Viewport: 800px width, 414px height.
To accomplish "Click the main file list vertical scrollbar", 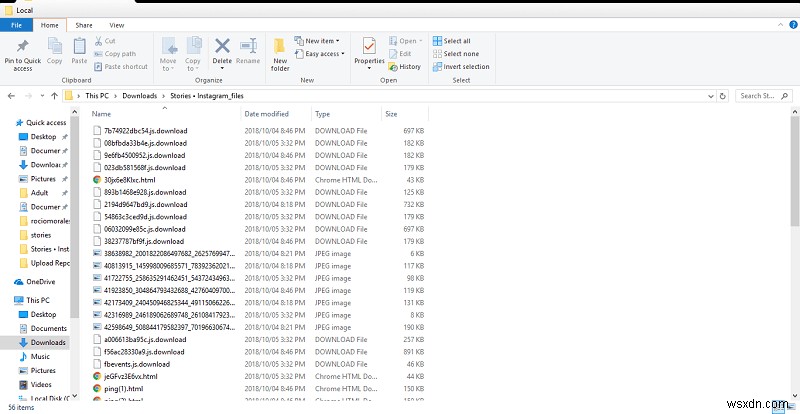I will (x=795, y=171).
